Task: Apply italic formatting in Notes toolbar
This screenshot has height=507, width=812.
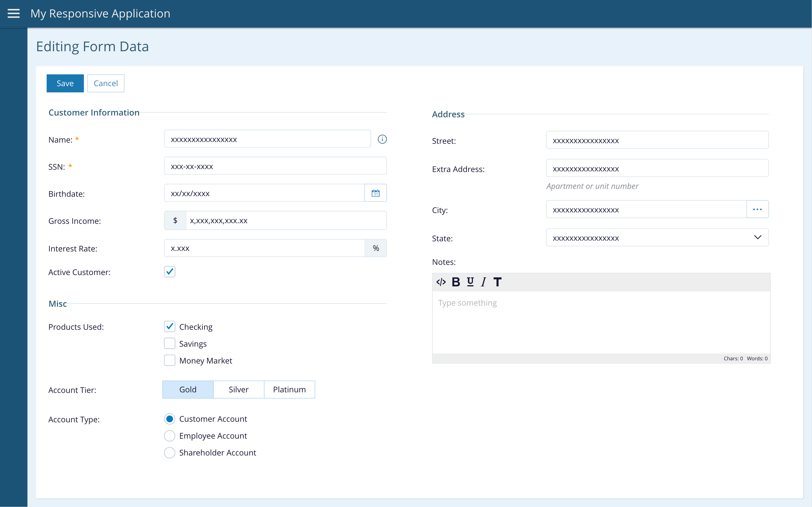Action: tap(483, 282)
